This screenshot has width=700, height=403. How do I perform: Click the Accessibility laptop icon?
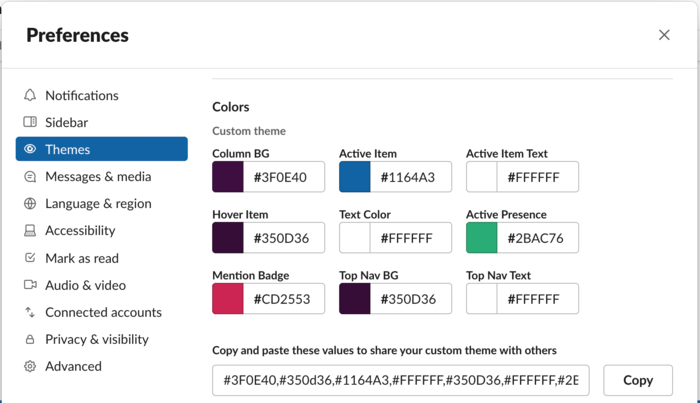pyautogui.click(x=30, y=231)
